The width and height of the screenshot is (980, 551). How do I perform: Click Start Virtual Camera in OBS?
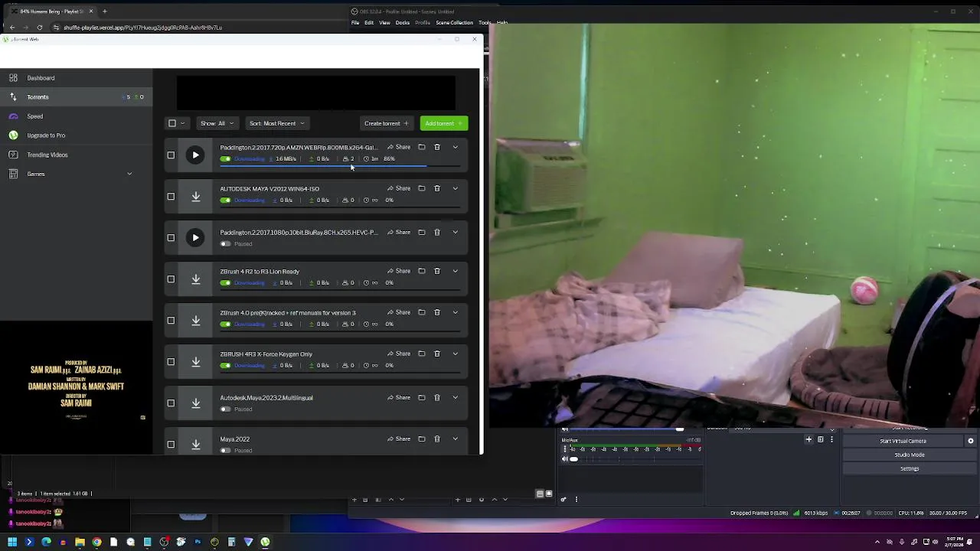coord(903,441)
